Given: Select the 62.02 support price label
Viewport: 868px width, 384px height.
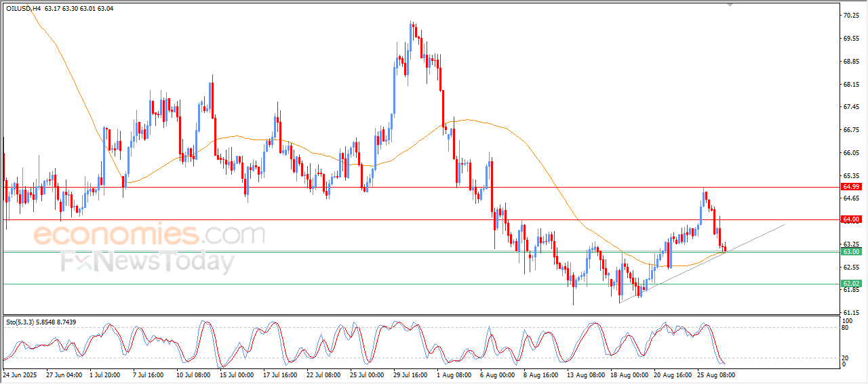Looking at the screenshot, I should [851, 284].
